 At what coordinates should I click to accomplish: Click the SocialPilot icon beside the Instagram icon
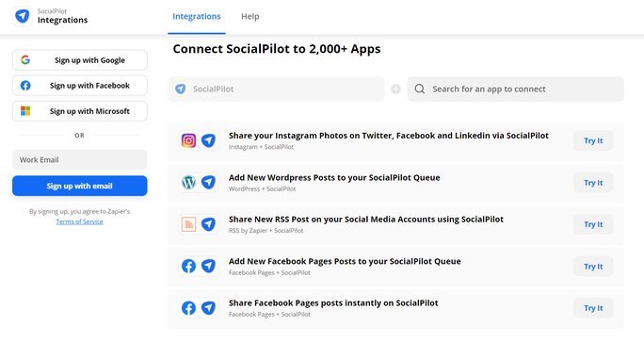click(208, 140)
